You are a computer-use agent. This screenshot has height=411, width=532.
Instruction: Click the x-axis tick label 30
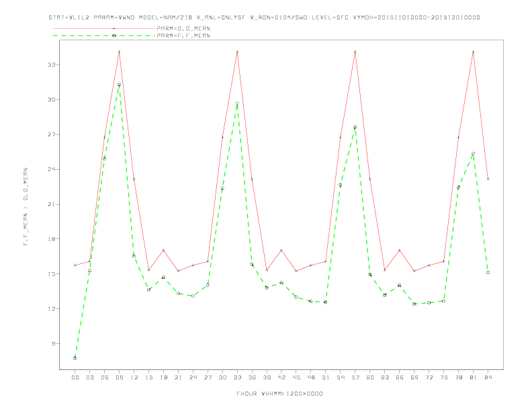pyautogui.click(x=222, y=377)
